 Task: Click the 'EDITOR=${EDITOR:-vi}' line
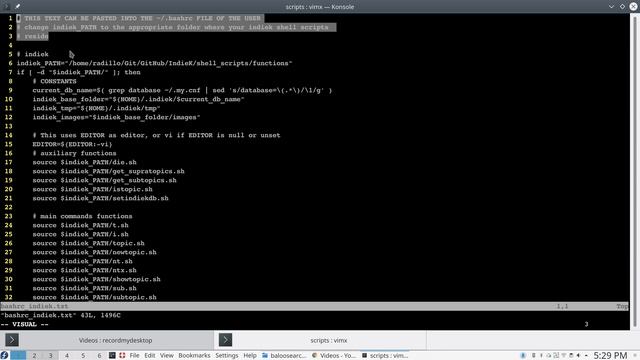(72, 144)
